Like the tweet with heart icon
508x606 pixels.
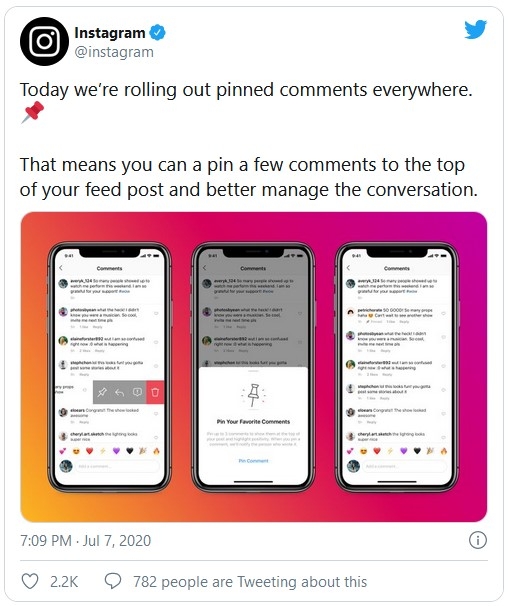click(x=30, y=581)
